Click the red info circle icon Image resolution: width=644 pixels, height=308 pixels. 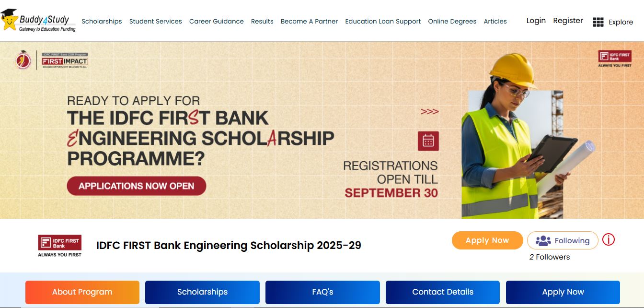pos(609,239)
